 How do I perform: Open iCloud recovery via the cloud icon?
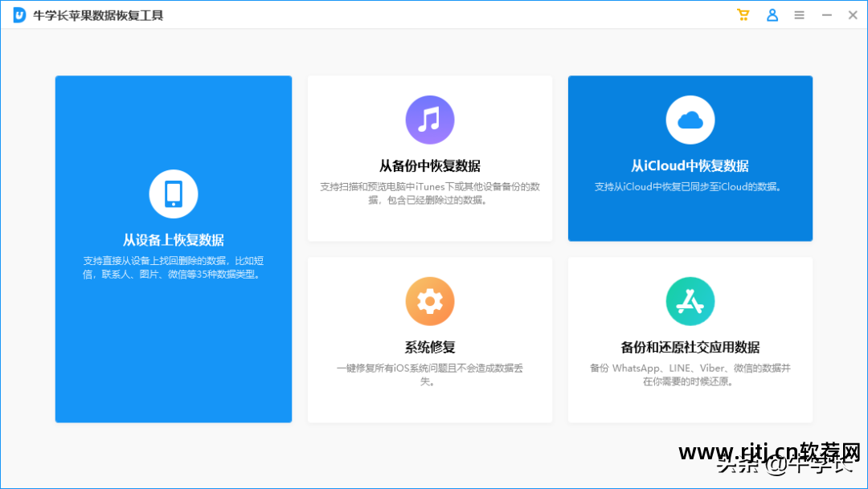point(690,119)
